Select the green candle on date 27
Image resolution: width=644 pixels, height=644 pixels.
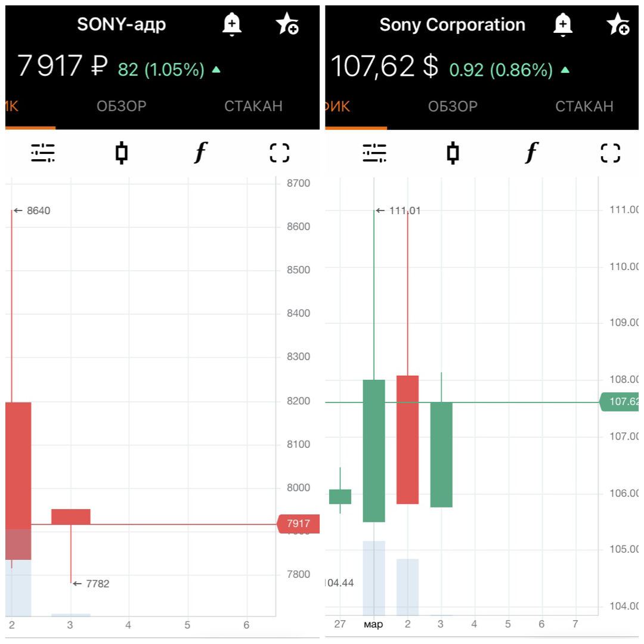[x=340, y=497]
